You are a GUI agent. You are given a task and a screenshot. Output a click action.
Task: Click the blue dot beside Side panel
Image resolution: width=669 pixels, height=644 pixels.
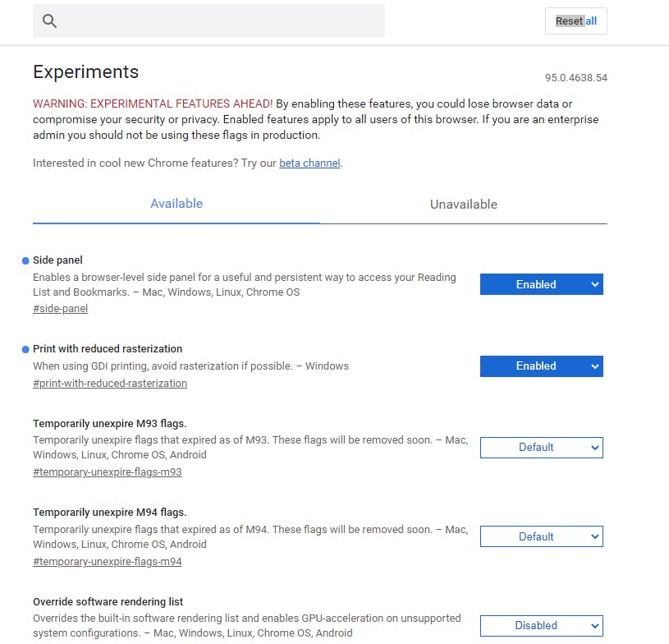25,260
